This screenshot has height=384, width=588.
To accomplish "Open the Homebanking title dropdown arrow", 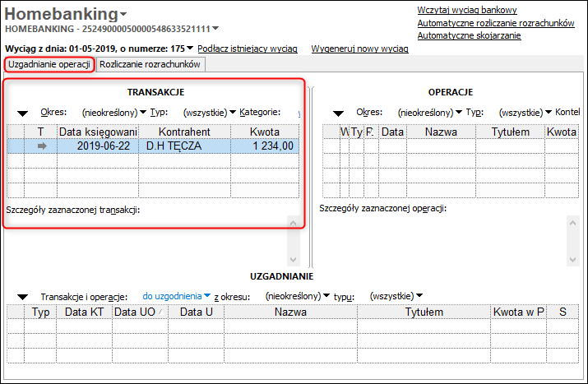I will [x=123, y=15].
